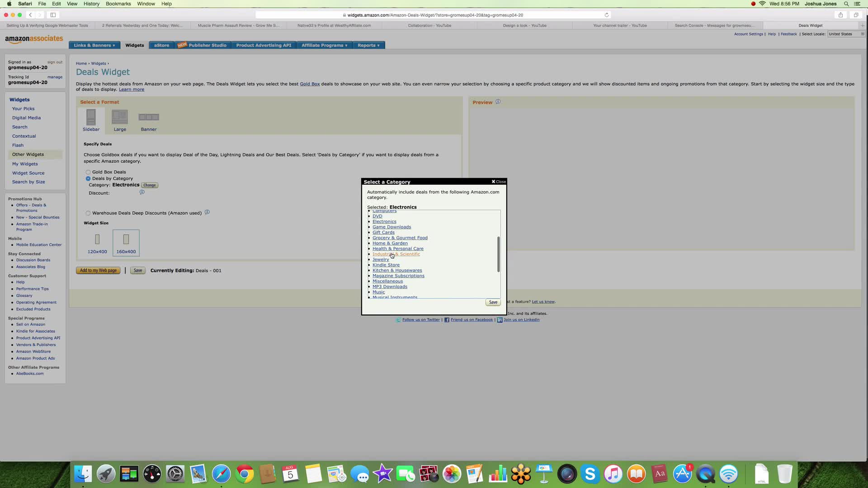Open the Preview info icon
Image resolution: width=868 pixels, height=488 pixels.
click(x=498, y=102)
